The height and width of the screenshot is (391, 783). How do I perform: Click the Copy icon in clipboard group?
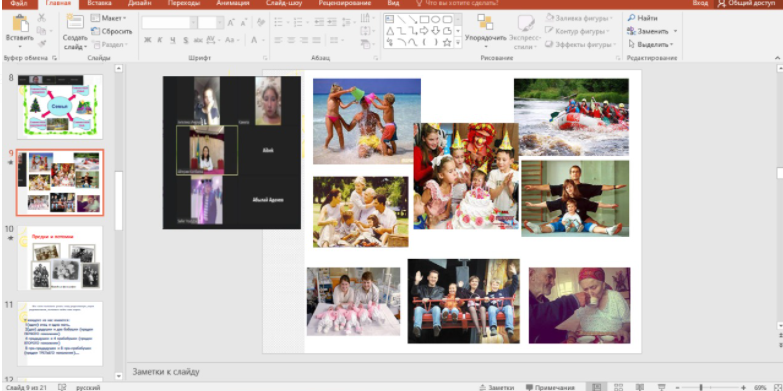click(41, 31)
